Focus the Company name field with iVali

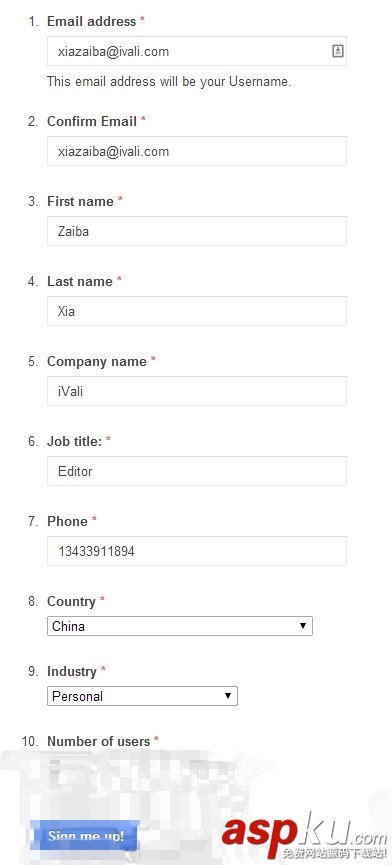(197, 391)
